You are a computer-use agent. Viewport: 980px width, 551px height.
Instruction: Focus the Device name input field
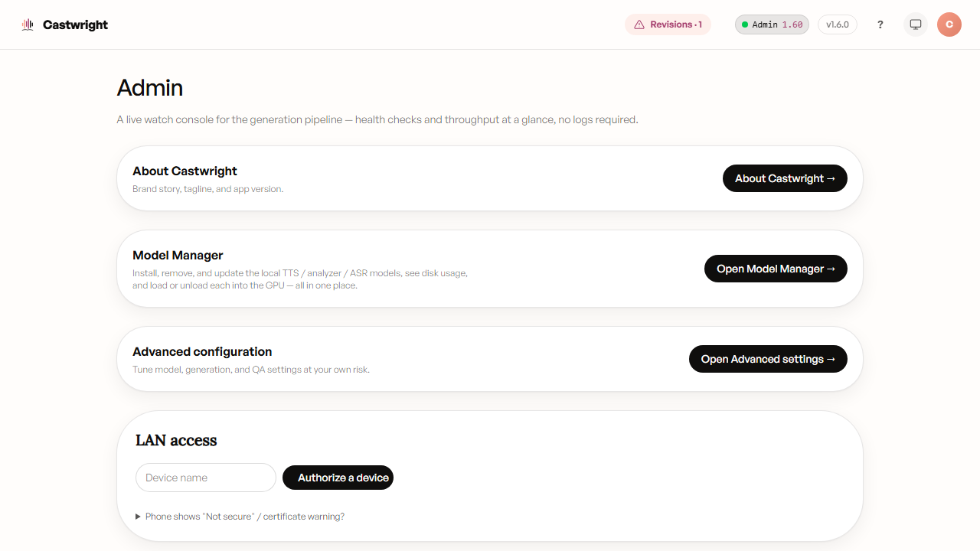pos(206,478)
